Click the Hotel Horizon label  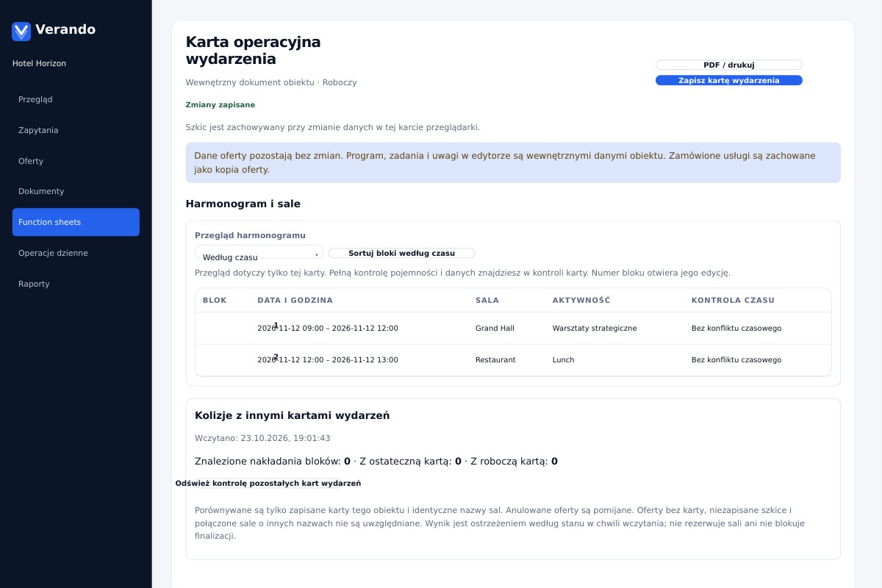[39, 63]
